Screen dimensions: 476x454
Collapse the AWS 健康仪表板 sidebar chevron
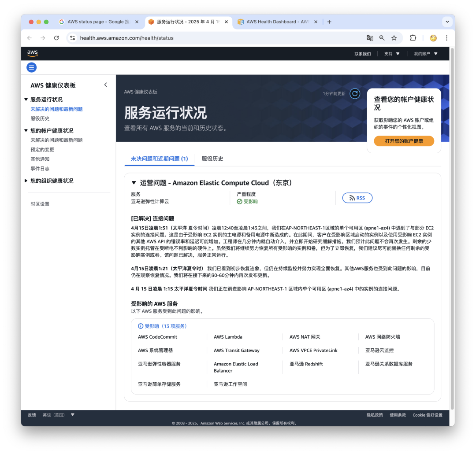click(x=106, y=85)
